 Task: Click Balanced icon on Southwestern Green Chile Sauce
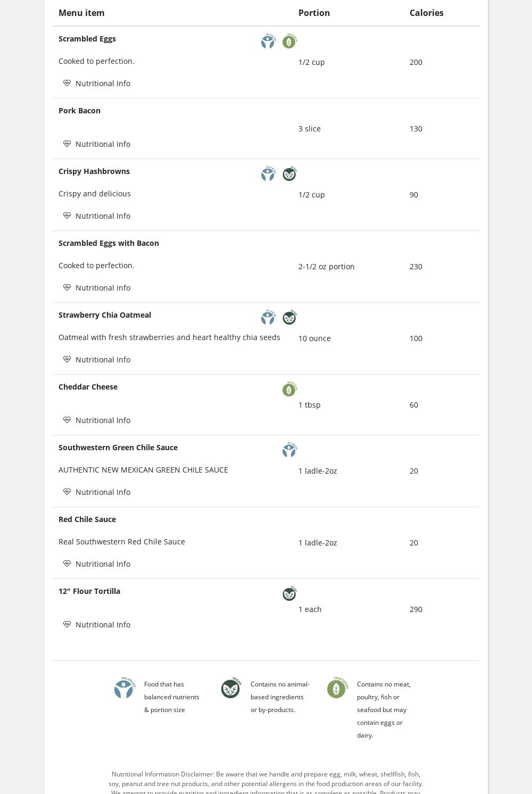click(289, 450)
